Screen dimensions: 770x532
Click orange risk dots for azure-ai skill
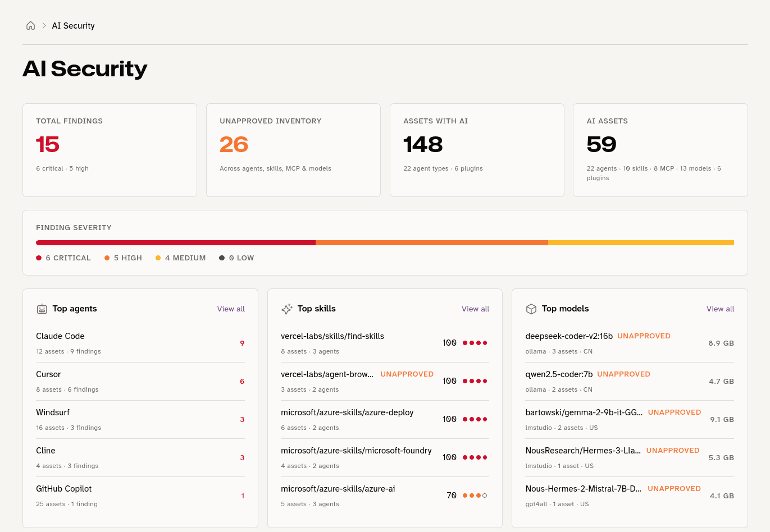pyautogui.click(x=475, y=496)
